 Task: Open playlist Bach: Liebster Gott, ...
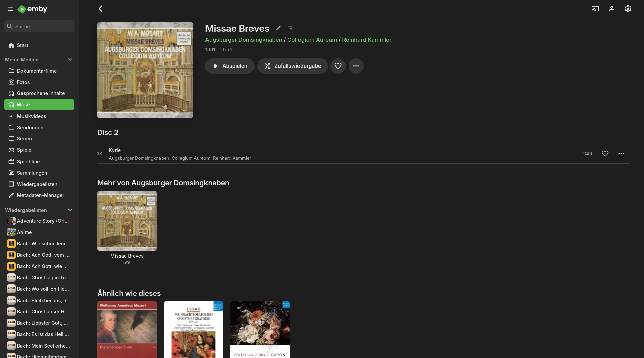[x=39, y=323]
